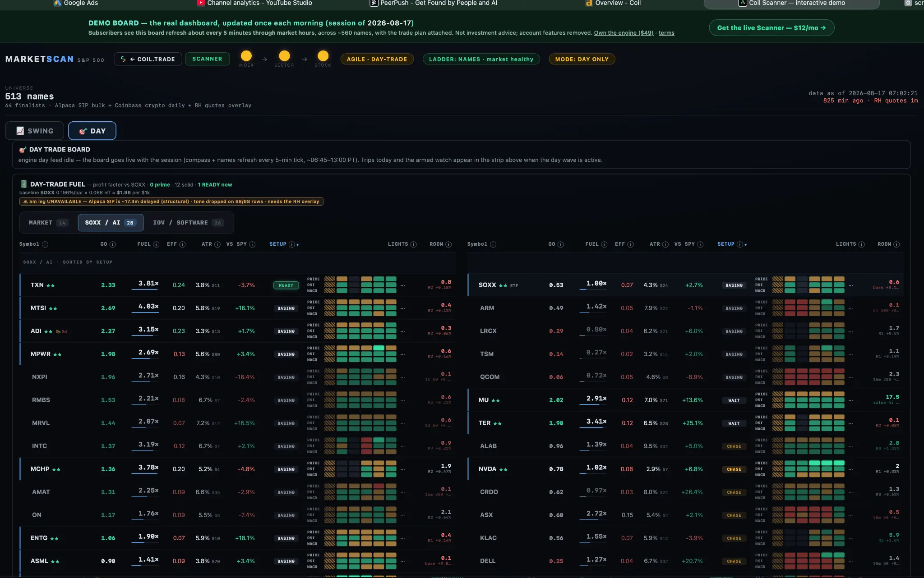This screenshot has width=924, height=578.
Task: Open ATR info icon in the SOXX ETF table
Action: [665, 244]
